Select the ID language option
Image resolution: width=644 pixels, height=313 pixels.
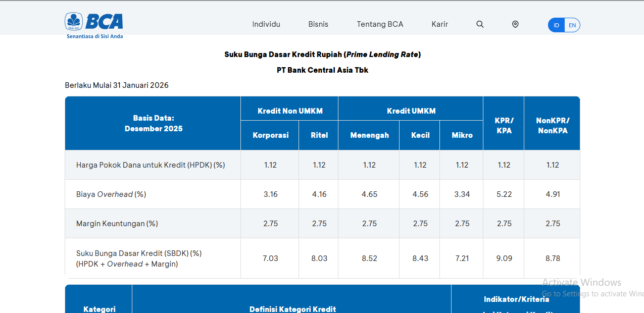[556, 25]
